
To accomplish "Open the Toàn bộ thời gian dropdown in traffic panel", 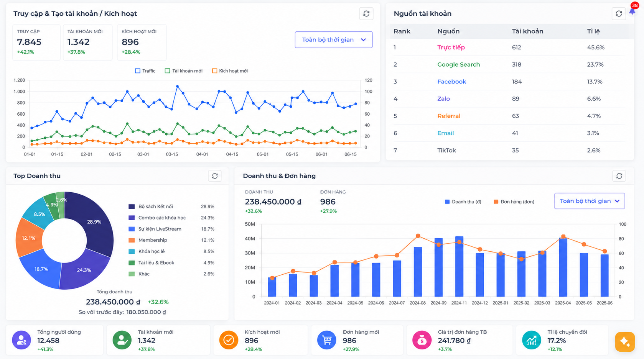I will 334,40.
